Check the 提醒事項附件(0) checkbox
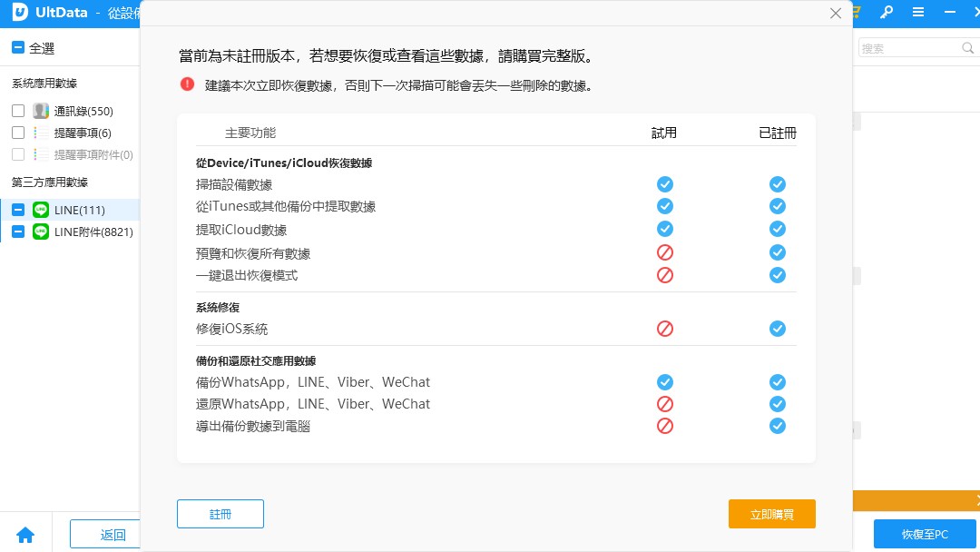 point(18,154)
